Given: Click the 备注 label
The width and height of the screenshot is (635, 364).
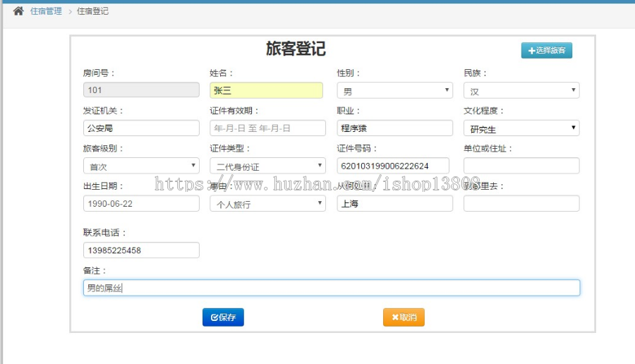Looking at the screenshot, I should (x=95, y=270).
